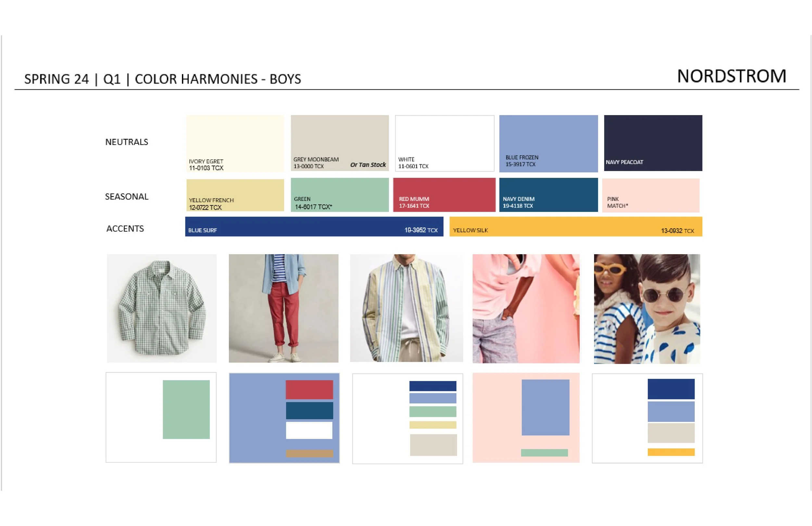Viewport: 812px width, 526px height.
Task: Select the Grey Moonbeam 13-0000 TCX swatch
Action: 339,143
